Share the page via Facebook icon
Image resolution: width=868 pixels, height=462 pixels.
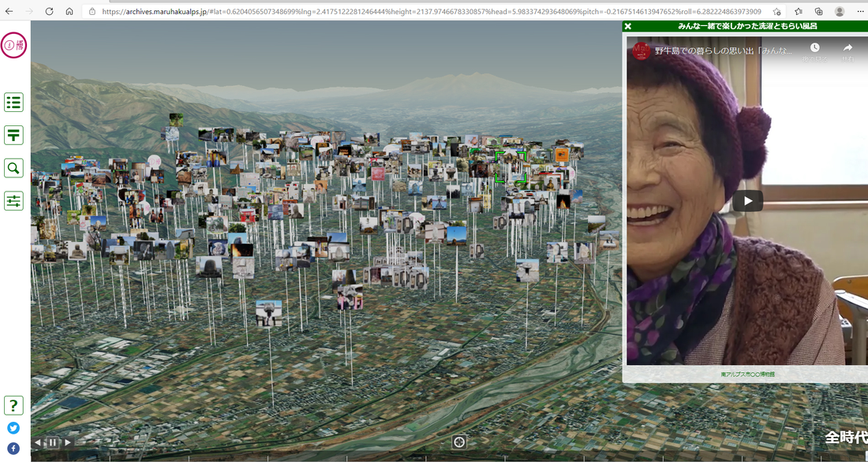coord(13,449)
